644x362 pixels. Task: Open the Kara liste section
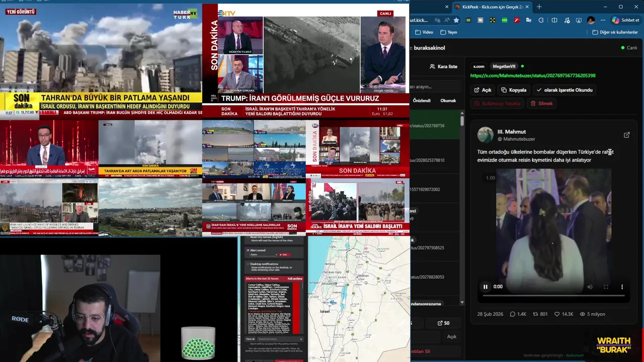[443, 66]
